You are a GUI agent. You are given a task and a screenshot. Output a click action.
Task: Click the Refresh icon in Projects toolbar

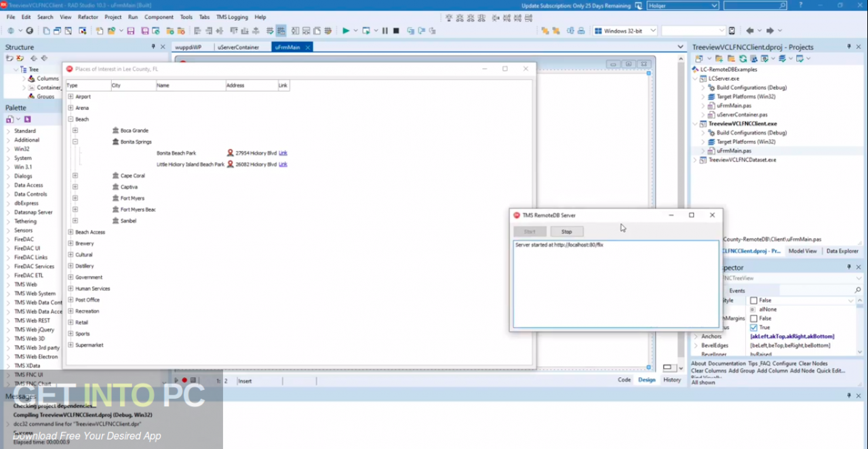coord(743,59)
